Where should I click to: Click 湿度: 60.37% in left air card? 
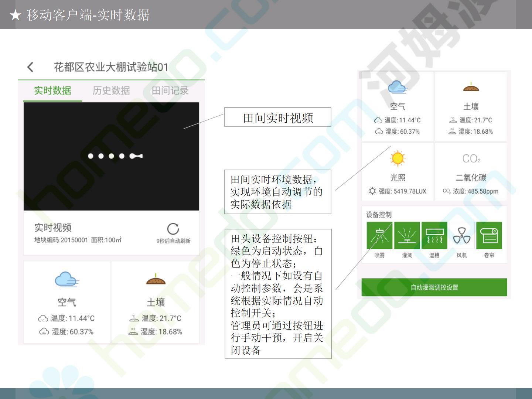(72, 331)
